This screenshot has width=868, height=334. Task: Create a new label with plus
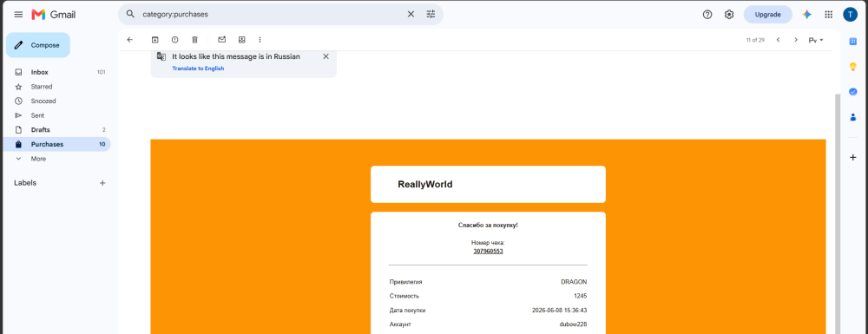[x=102, y=183]
